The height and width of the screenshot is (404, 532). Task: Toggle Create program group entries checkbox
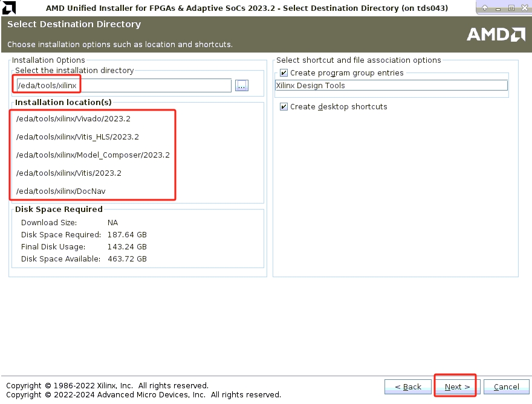coord(284,73)
